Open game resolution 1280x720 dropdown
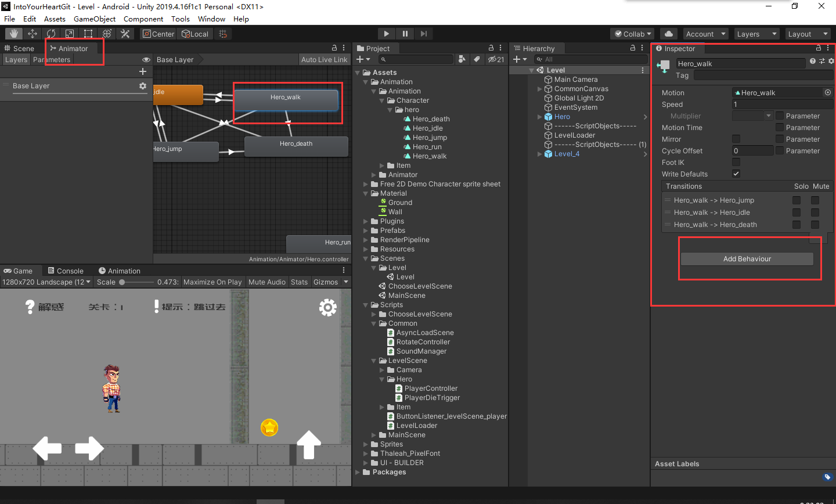836x504 pixels. point(46,282)
